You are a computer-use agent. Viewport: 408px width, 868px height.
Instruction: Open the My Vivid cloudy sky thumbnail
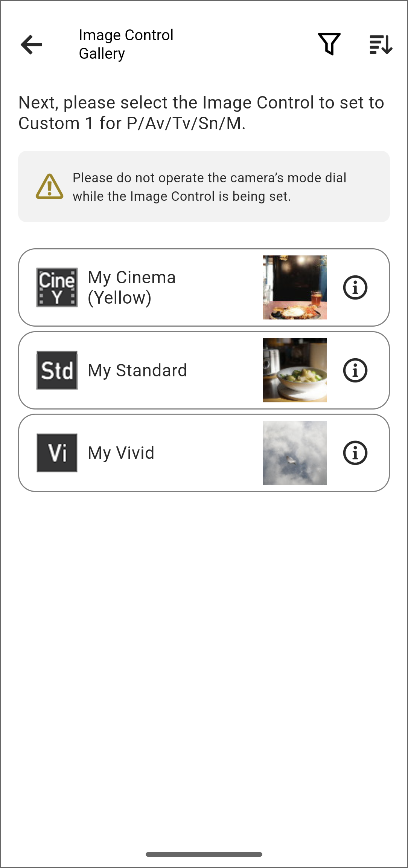pyautogui.click(x=295, y=453)
